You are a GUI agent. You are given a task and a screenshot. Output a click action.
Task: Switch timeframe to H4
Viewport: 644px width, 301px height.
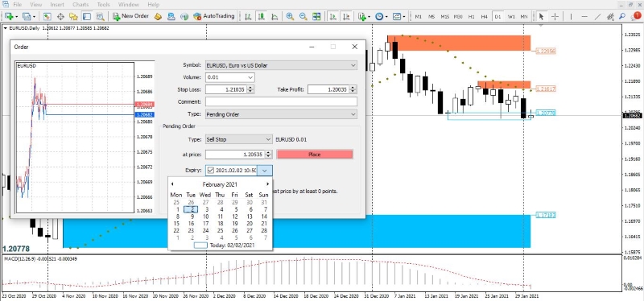pos(485,16)
